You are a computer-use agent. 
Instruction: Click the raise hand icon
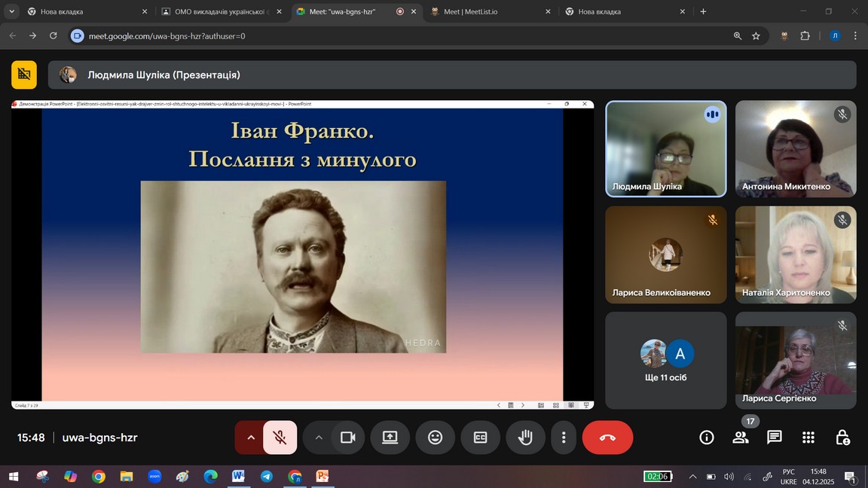[525, 438]
